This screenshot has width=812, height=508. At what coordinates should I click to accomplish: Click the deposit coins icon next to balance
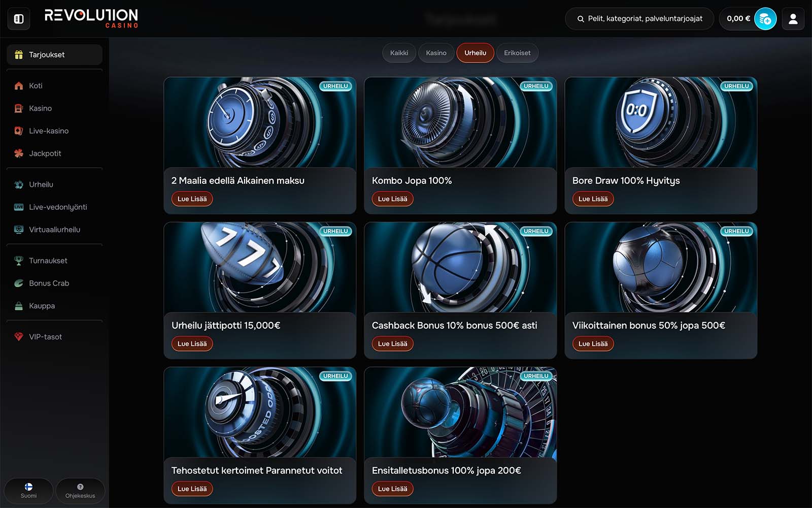(765, 19)
